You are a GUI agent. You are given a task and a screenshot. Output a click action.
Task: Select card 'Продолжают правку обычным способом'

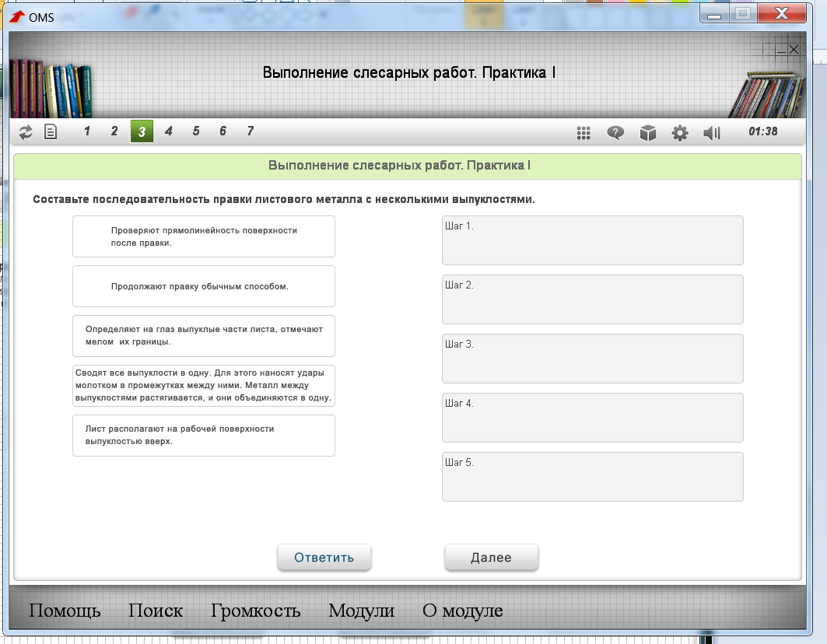tap(203, 286)
